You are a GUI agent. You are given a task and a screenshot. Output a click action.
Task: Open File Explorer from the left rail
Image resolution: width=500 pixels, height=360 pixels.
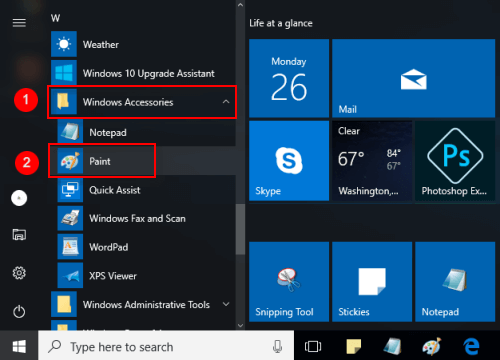click(x=19, y=235)
